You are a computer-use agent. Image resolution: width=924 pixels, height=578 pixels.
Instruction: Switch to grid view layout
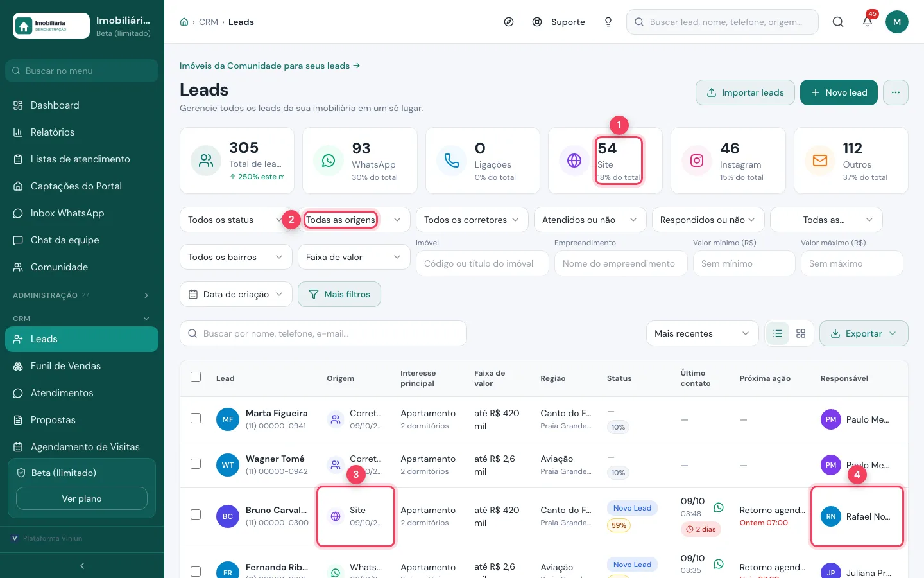pos(801,333)
